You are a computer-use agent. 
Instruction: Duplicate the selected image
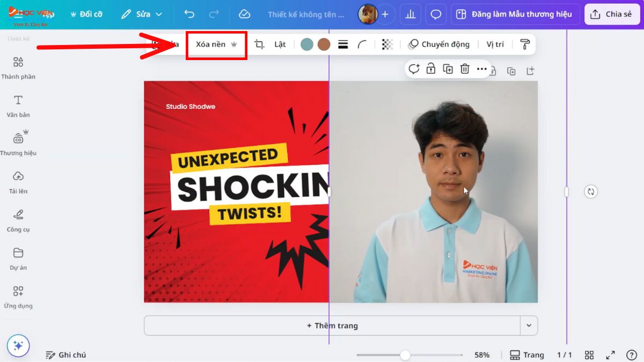[448, 69]
